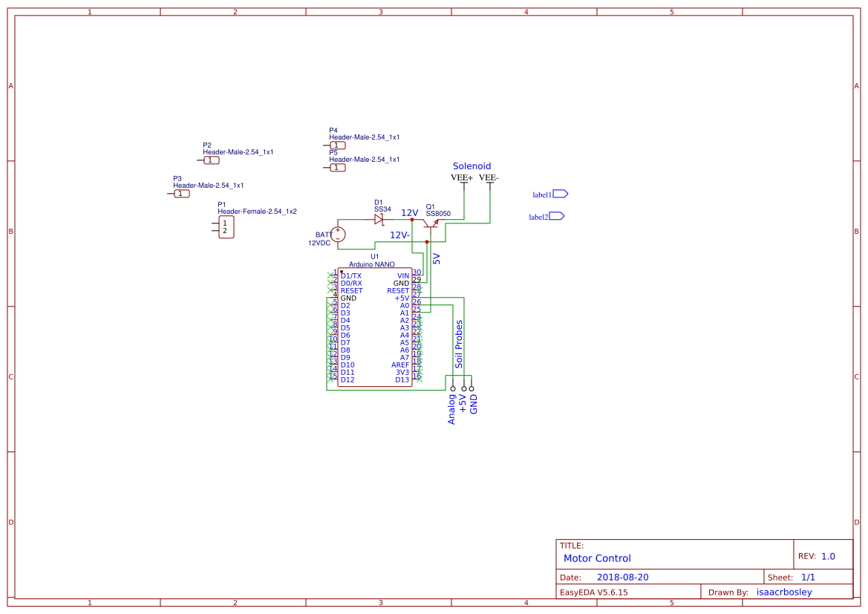Click the P4 header pin symbol

(x=338, y=146)
